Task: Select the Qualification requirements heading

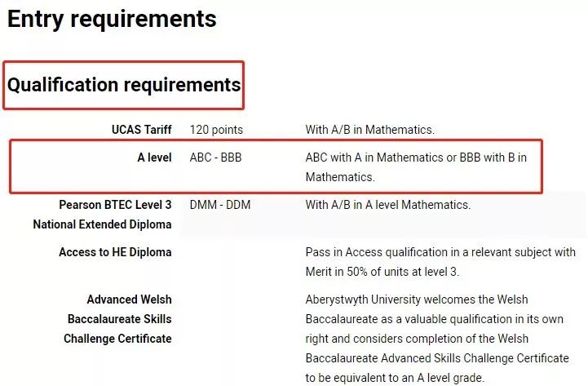Action: [124, 85]
